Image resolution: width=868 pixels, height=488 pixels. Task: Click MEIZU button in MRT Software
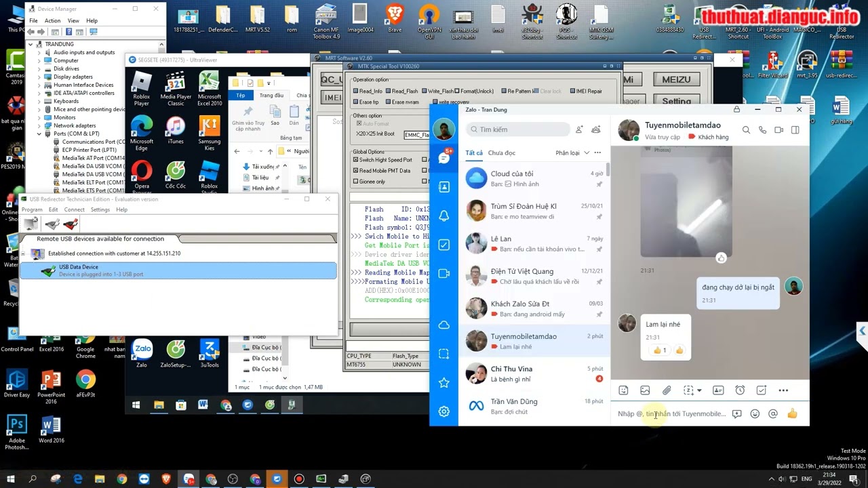676,79
